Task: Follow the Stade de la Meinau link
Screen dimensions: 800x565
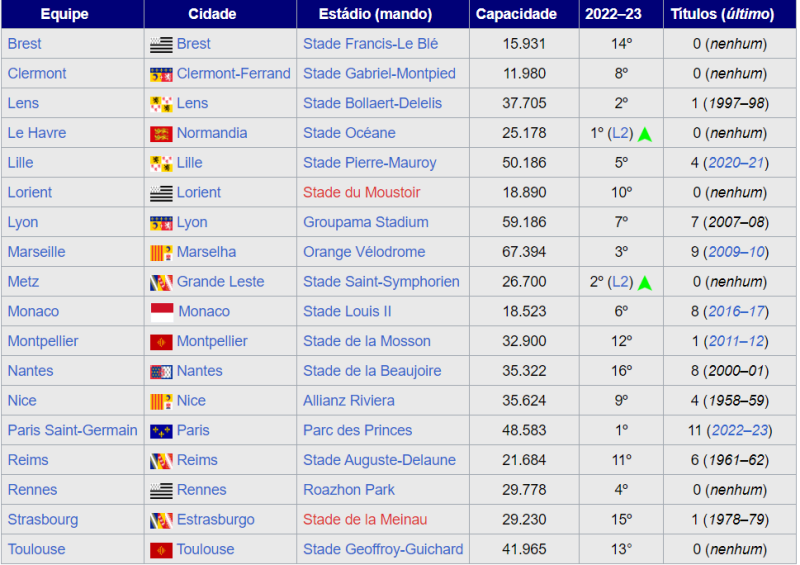Action: click(365, 520)
